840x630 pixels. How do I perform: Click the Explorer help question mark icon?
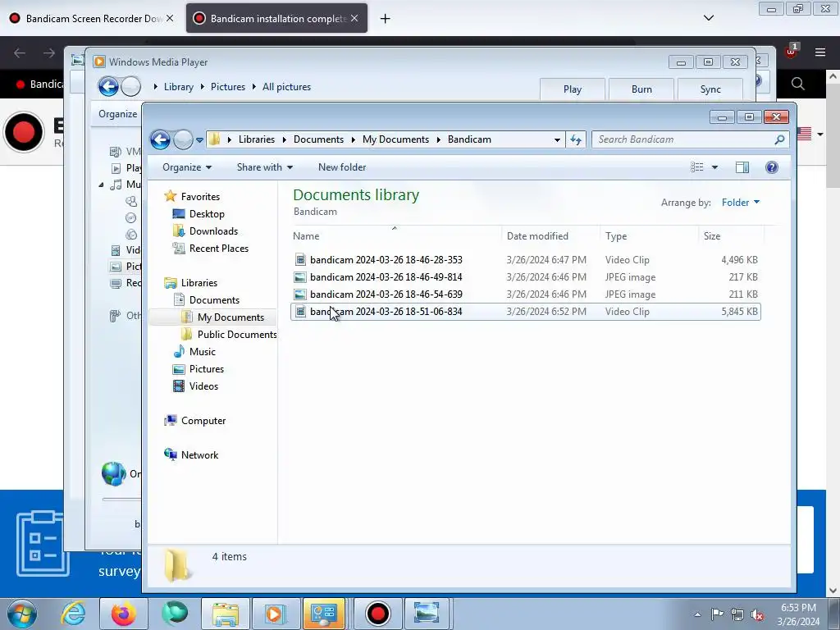pos(771,167)
